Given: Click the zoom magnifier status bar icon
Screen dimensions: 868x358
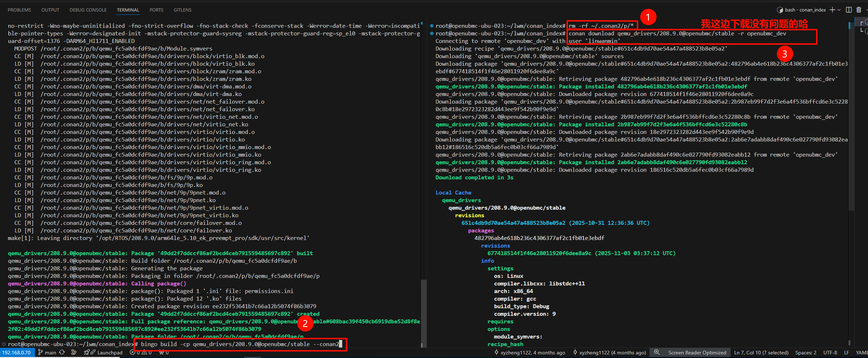Looking at the screenshot, I should pos(657,353).
